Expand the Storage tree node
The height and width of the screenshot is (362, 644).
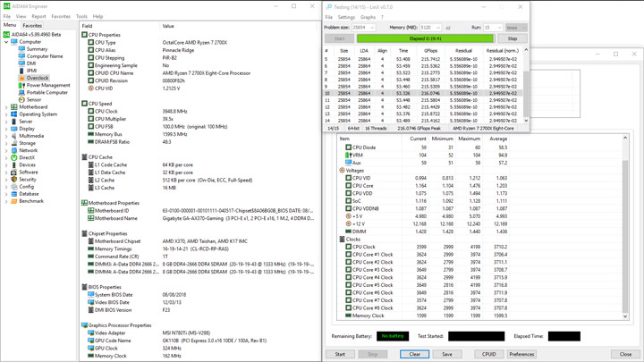pyautogui.click(x=6, y=143)
